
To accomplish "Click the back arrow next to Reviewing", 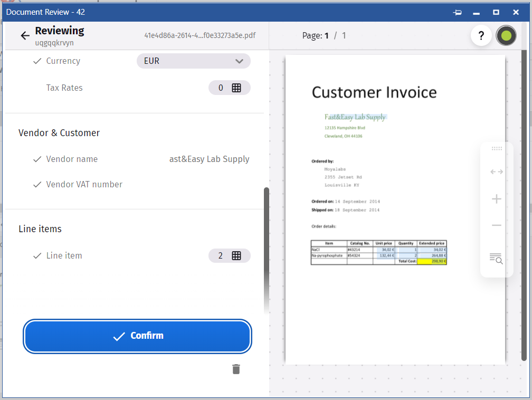I will [25, 35].
